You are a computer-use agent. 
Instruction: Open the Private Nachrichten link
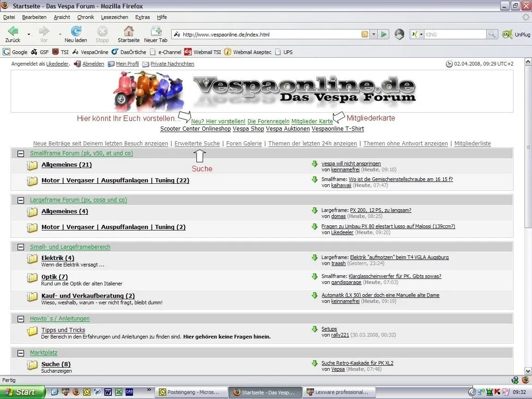coord(172,64)
